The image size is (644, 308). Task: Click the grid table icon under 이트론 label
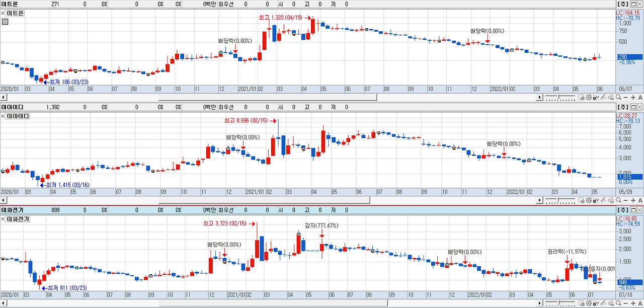(5, 22)
